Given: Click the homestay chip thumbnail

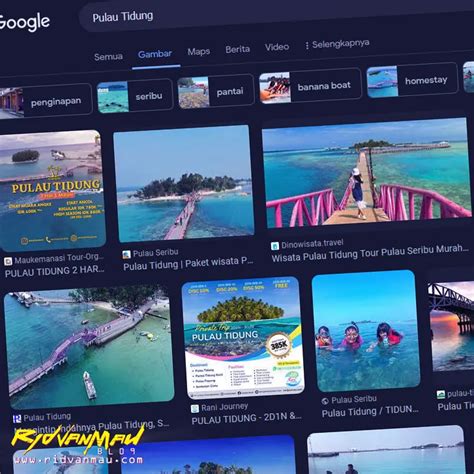Looking at the screenshot, I should 382,82.
